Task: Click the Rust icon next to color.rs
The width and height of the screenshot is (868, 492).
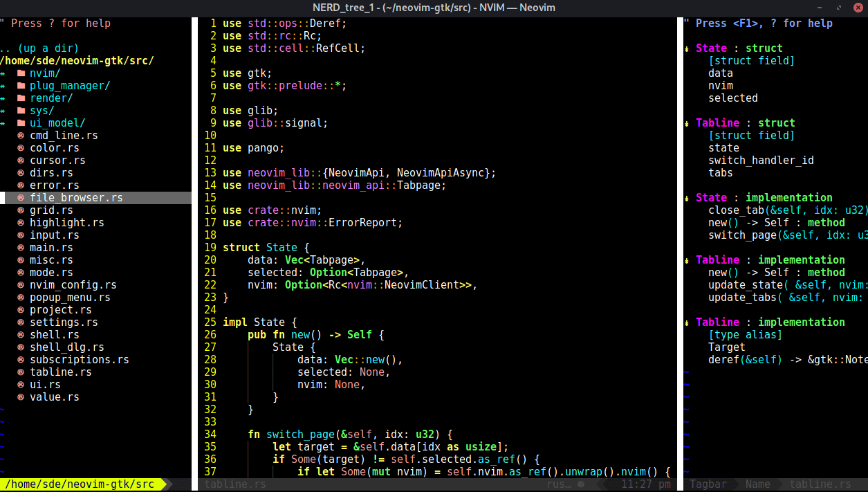Action: point(21,148)
